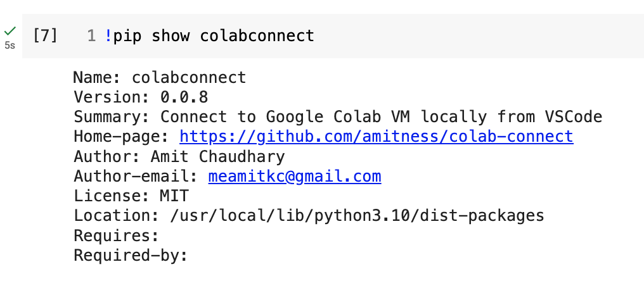
Task: Click the Author: Amit Chaudhary line
Action: [x=179, y=157]
